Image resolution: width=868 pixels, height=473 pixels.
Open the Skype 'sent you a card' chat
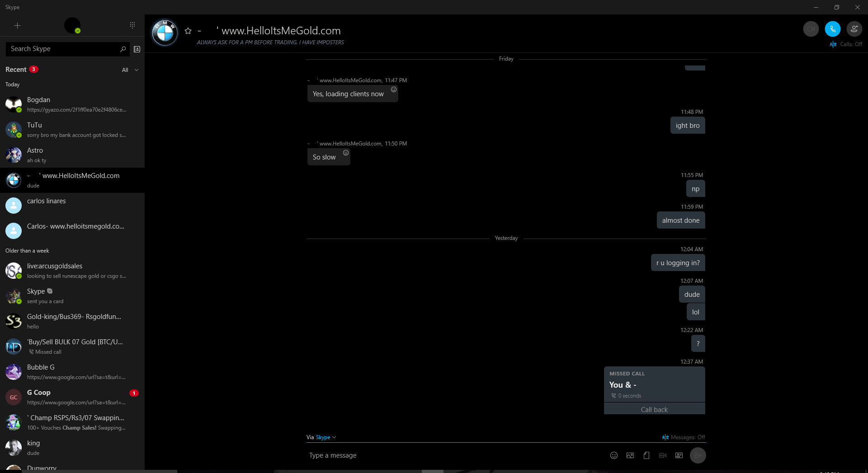(x=72, y=296)
